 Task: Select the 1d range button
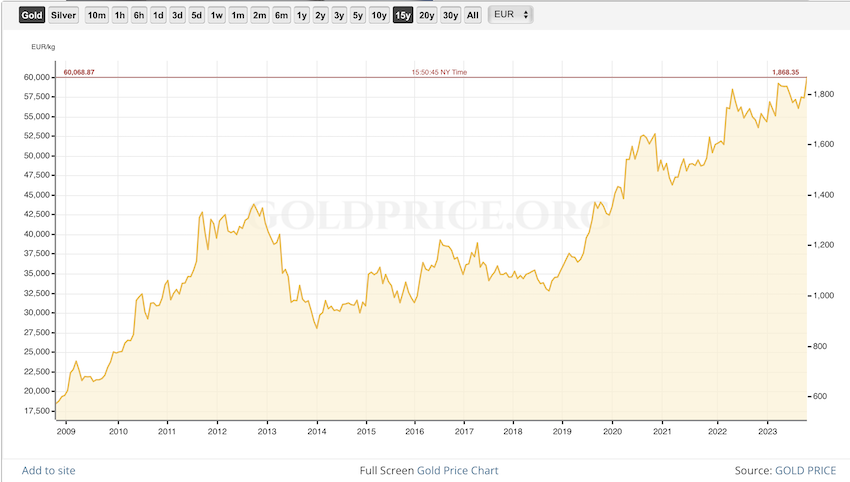(x=158, y=15)
